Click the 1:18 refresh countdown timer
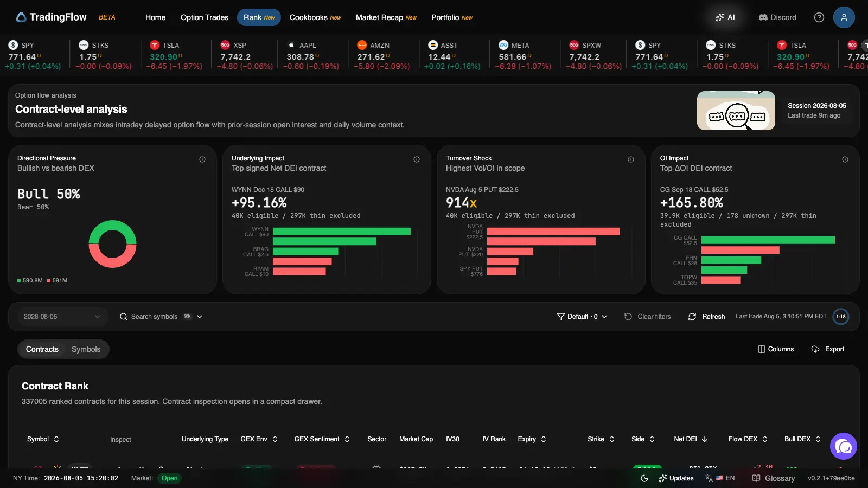This screenshot has width=868, height=488. coord(841,317)
